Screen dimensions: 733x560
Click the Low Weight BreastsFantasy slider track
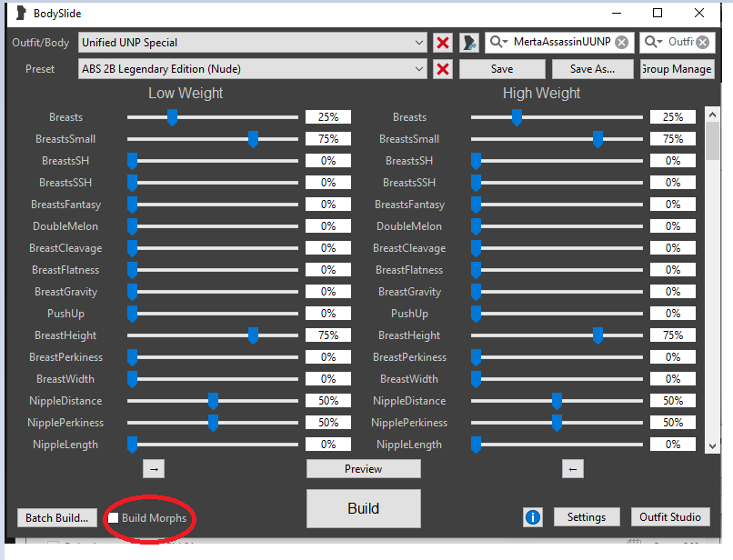[x=213, y=205]
